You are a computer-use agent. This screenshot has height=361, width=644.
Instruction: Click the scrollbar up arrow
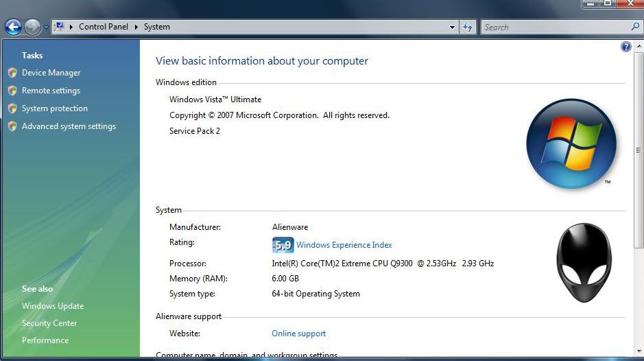tap(639, 47)
